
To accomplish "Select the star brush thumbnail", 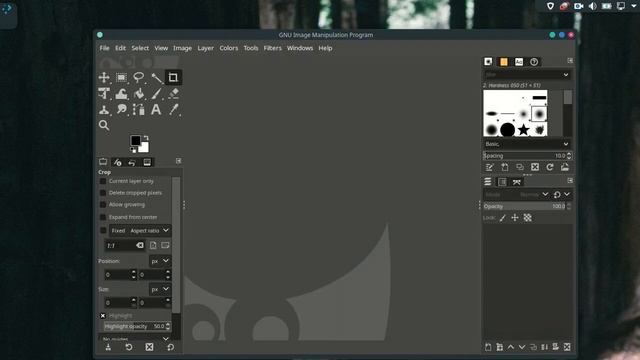I will (x=523, y=130).
